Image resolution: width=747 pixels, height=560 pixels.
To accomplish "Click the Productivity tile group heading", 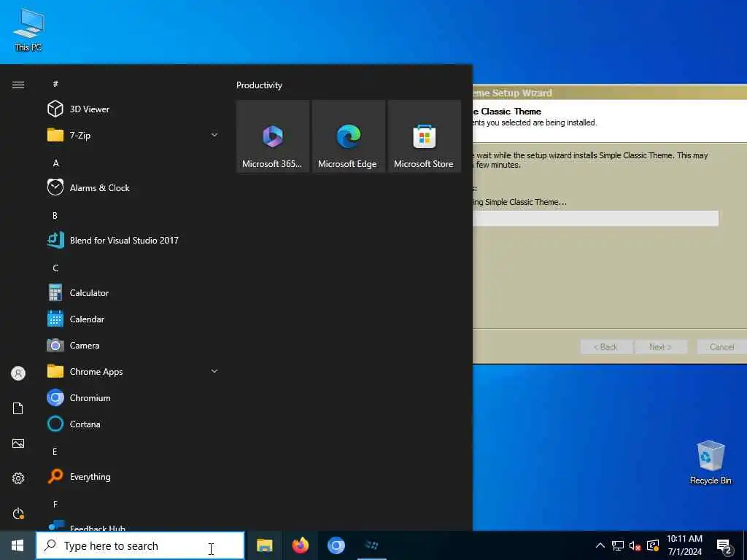I will click(x=259, y=85).
